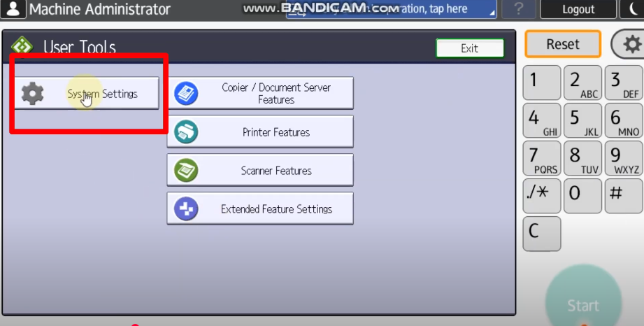Open System Settings
This screenshot has height=326, width=644.
(x=86, y=93)
